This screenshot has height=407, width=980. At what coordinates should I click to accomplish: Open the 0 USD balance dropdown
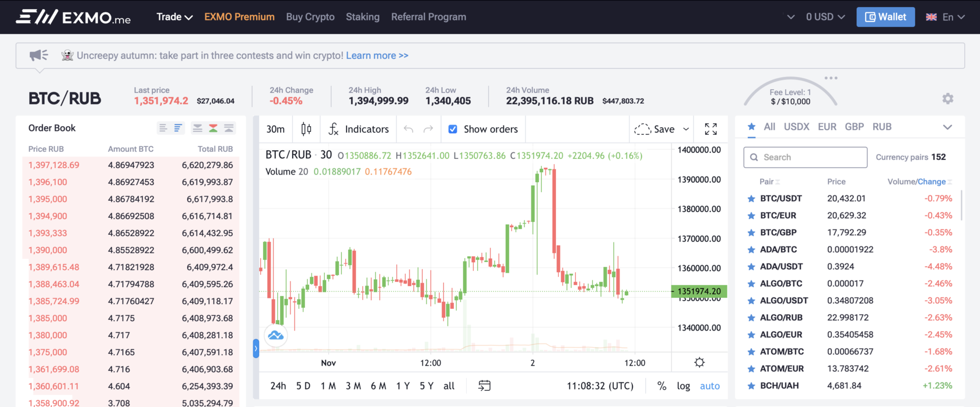pyautogui.click(x=825, y=17)
